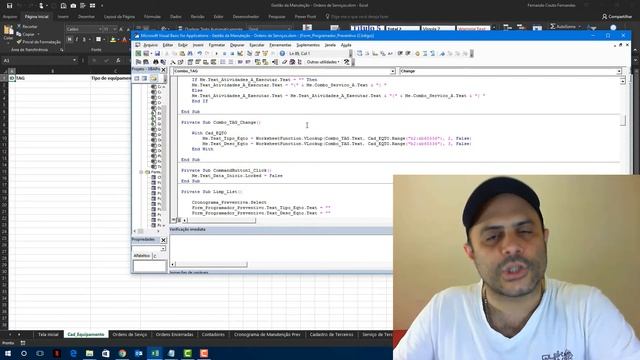
Task: Open Chrome from the taskbar
Action: point(122,353)
